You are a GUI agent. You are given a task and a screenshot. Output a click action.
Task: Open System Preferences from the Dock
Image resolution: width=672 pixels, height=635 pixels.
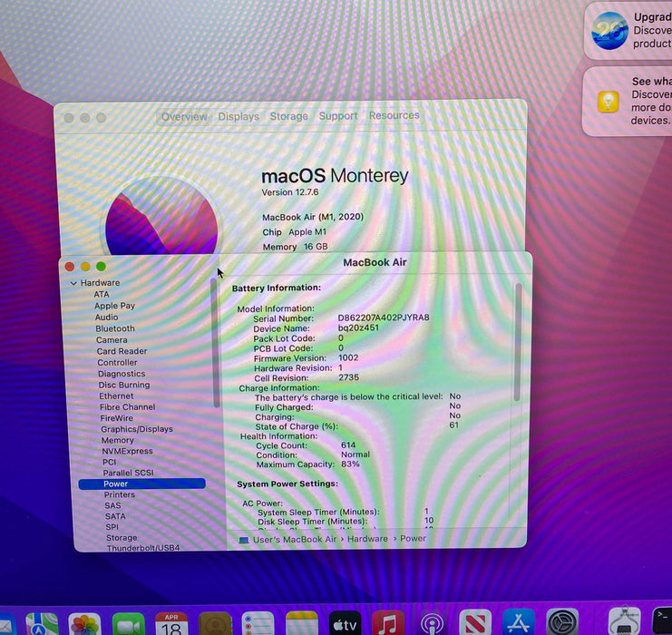click(x=562, y=621)
